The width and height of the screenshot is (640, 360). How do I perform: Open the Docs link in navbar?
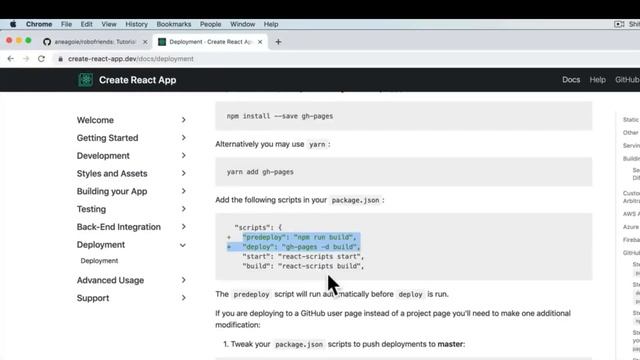pos(571,80)
